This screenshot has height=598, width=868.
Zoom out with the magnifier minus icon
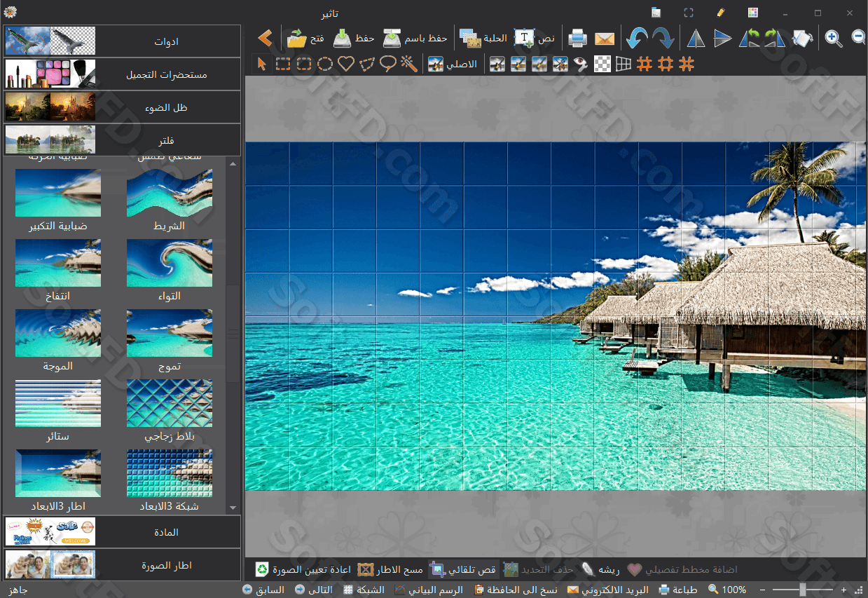859,38
